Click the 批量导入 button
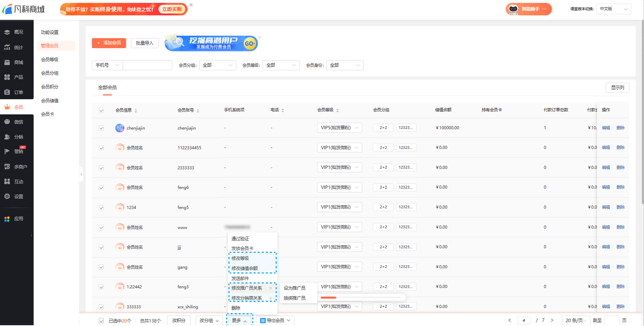644x326 pixels. click(144, 43)
